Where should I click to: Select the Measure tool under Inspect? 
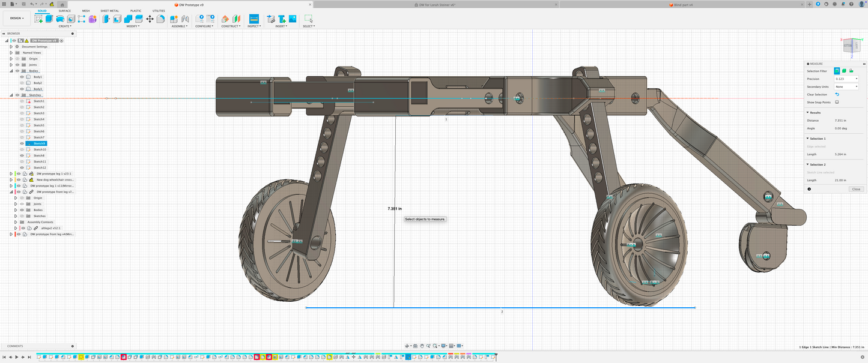(x=254, y=19)
